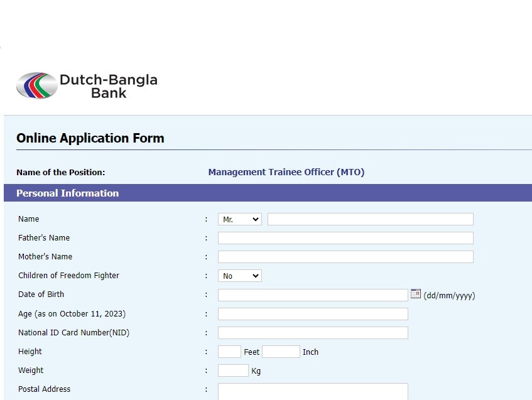
Task: Expand the salutation selector beside Name
Action: click(239, 219)
